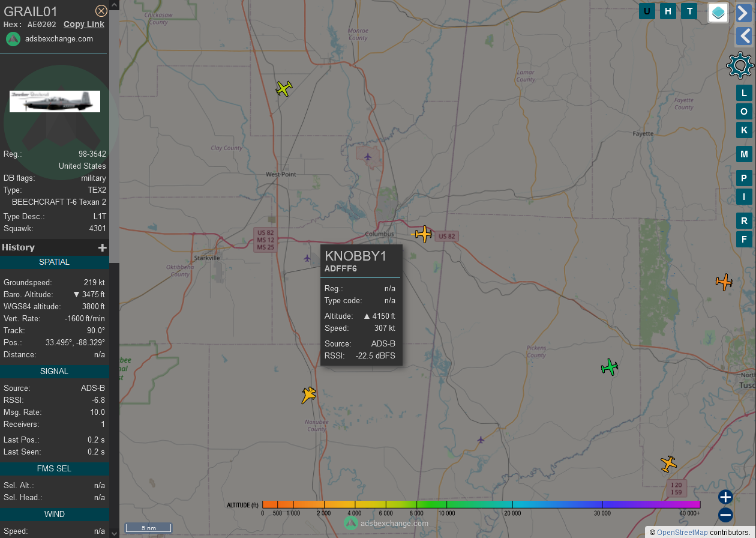Click the OpenStreetMap contributors link
The height and width of the screenshot is (538, 756).
[682, 533]
